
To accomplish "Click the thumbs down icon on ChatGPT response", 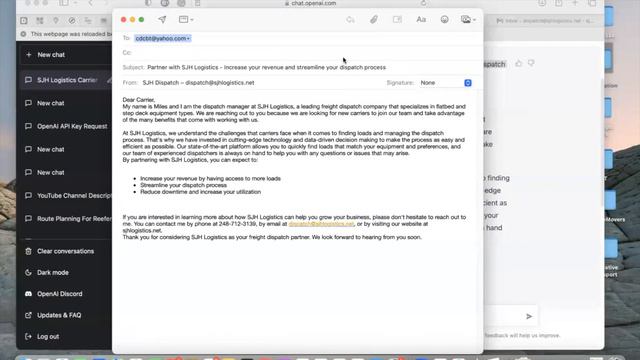I will point(531,63).
